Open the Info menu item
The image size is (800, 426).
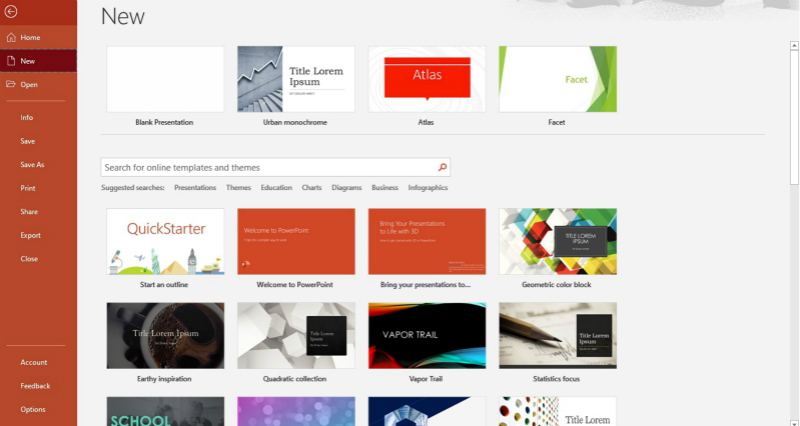[x=27, y=117]
